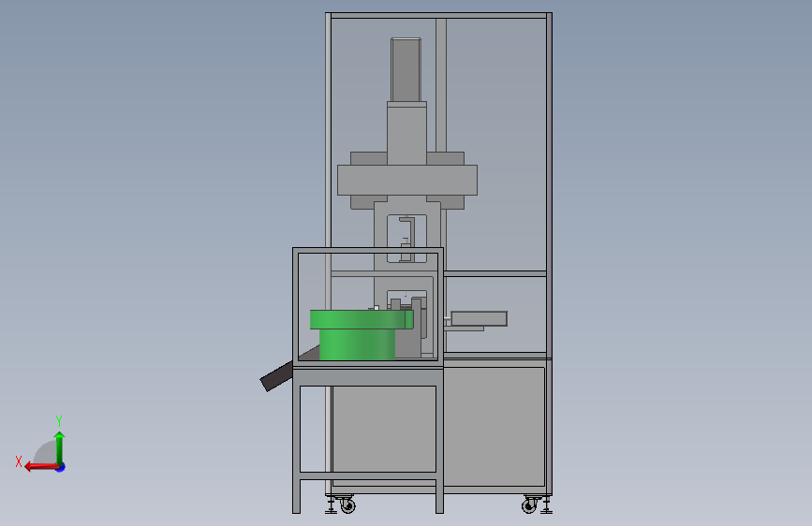The height and width of the screenshot is (526, 812).
Task: Select the right caster wheel under machine
Action: point(529,504)
